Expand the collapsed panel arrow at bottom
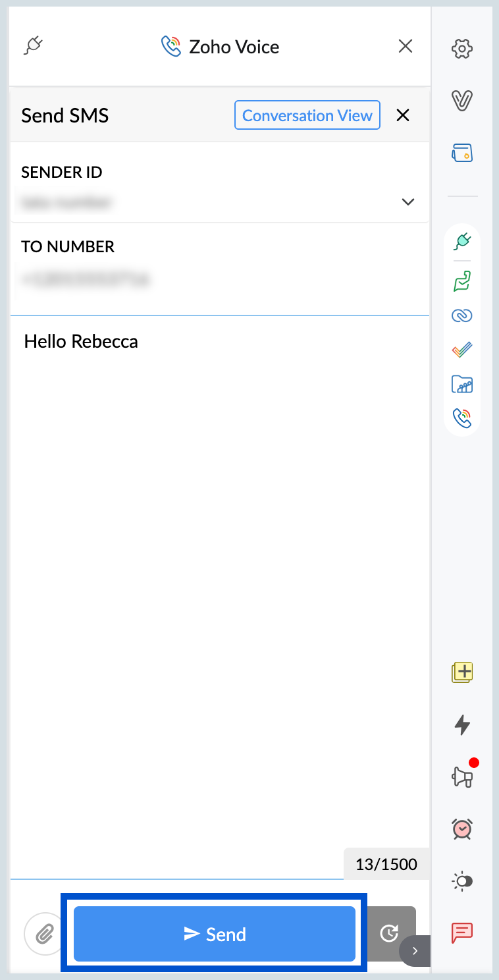This screenshot has width=499, height=980. pos(415,950)
